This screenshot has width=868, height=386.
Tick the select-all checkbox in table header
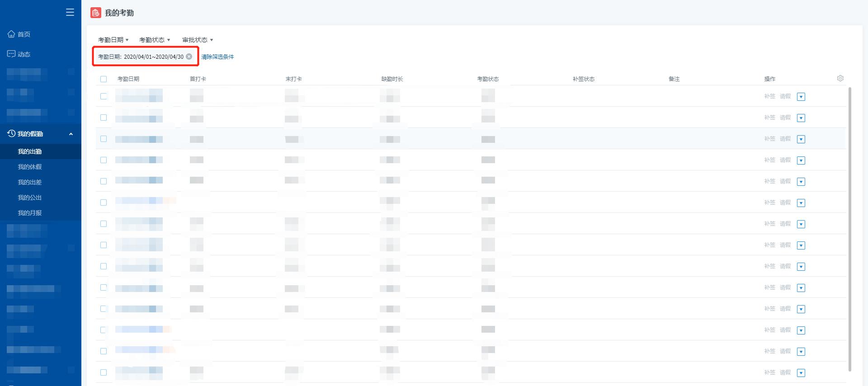[x=104, y=79]
